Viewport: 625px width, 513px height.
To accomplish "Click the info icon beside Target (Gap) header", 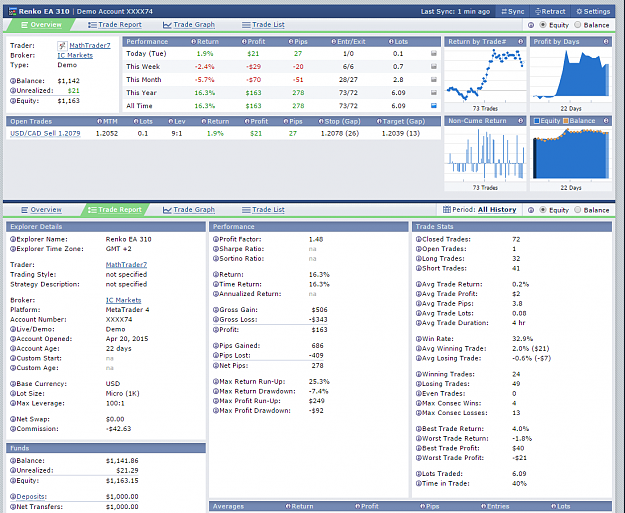I will 379,121.
